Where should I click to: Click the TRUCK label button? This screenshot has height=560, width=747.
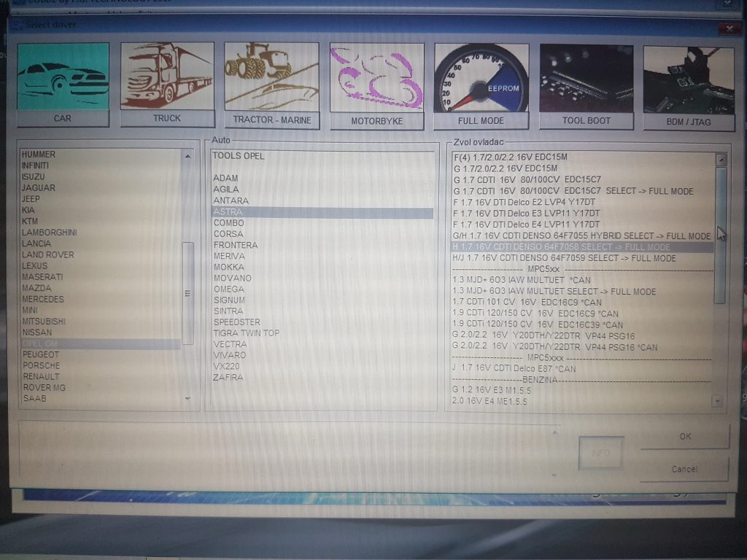[x=167, y=118]
